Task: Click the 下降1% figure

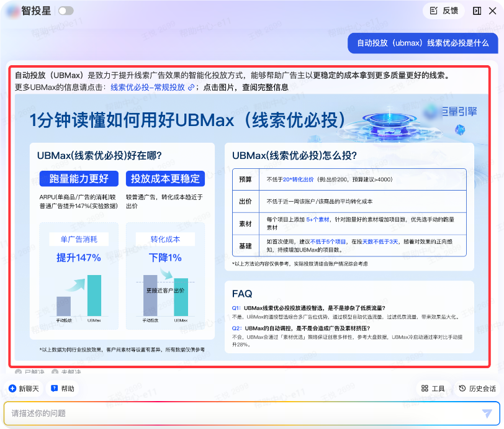Action: pyautogui.click(x=165, y=258)
